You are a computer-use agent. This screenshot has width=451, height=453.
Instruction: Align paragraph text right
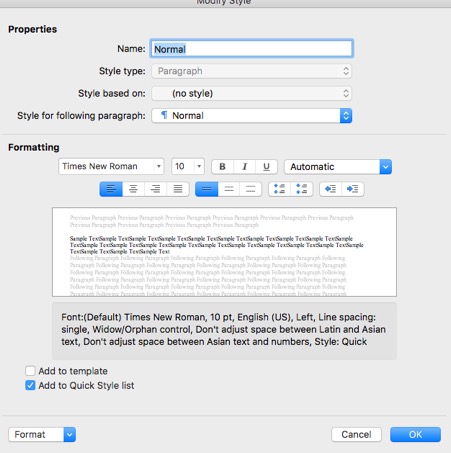coord(155,189)
